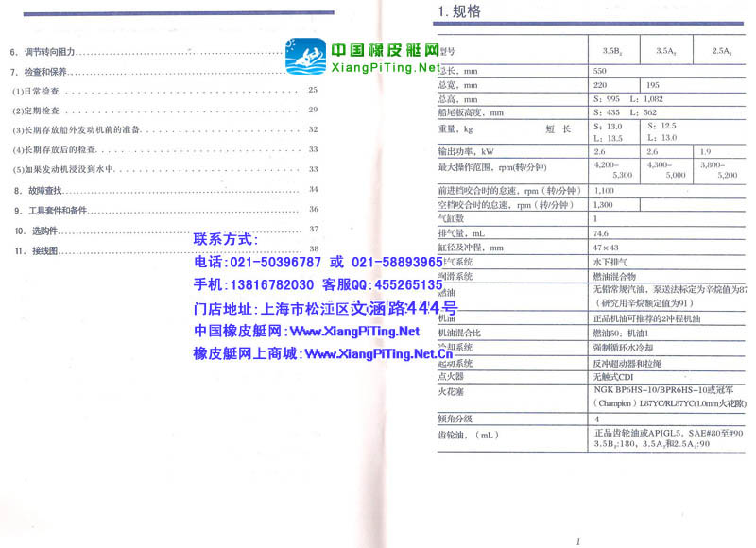This screenshot has width=756, height=548.
Task: Click page number 37 for 选购件
Action: pos(314,229)
